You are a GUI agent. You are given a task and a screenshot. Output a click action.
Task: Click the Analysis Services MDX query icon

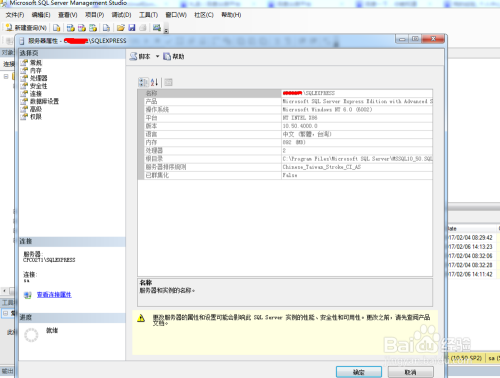click(x=70, y=28)
